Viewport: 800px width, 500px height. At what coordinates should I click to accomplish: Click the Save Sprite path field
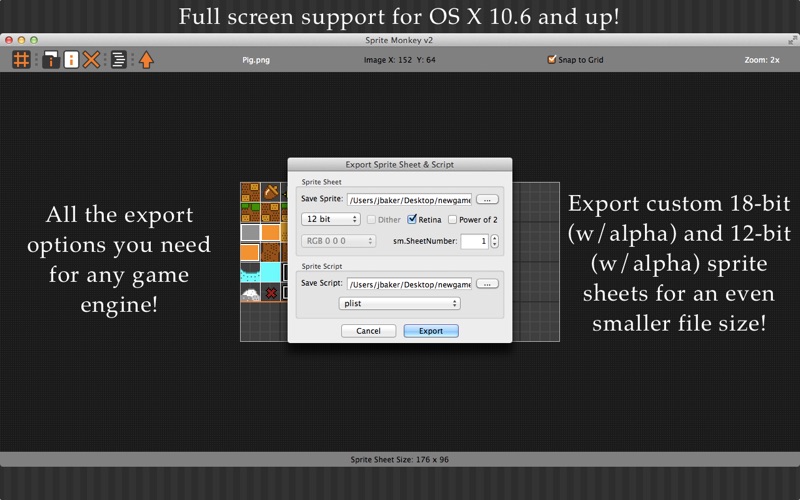click(409, 200)
